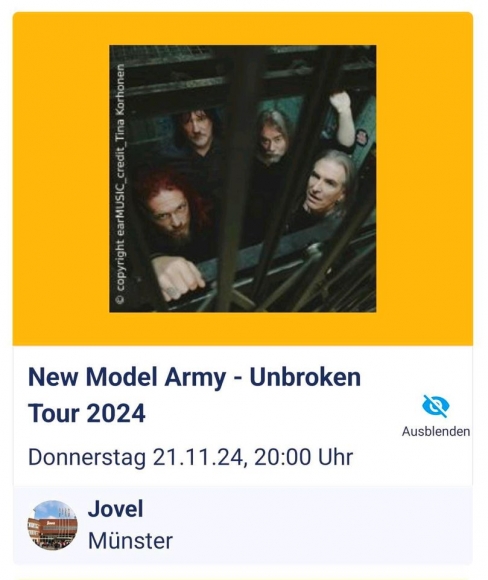The height and width of the screenshot is (580, 488).
Task: Open the New Model Army band photo
Action: coord(243,179)
